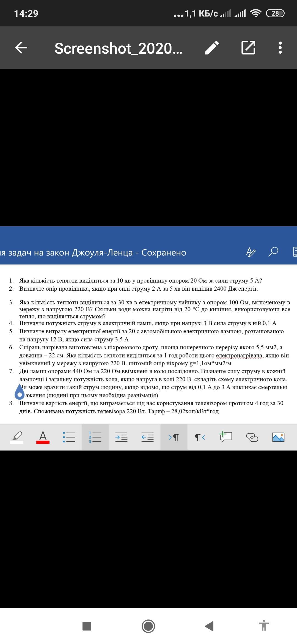Choose the red font color button

click(x=43, y=437)
